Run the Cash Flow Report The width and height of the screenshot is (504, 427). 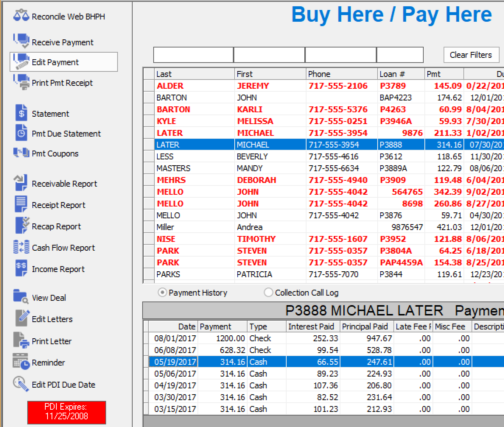pyautogui.click(x=63, y=248)
